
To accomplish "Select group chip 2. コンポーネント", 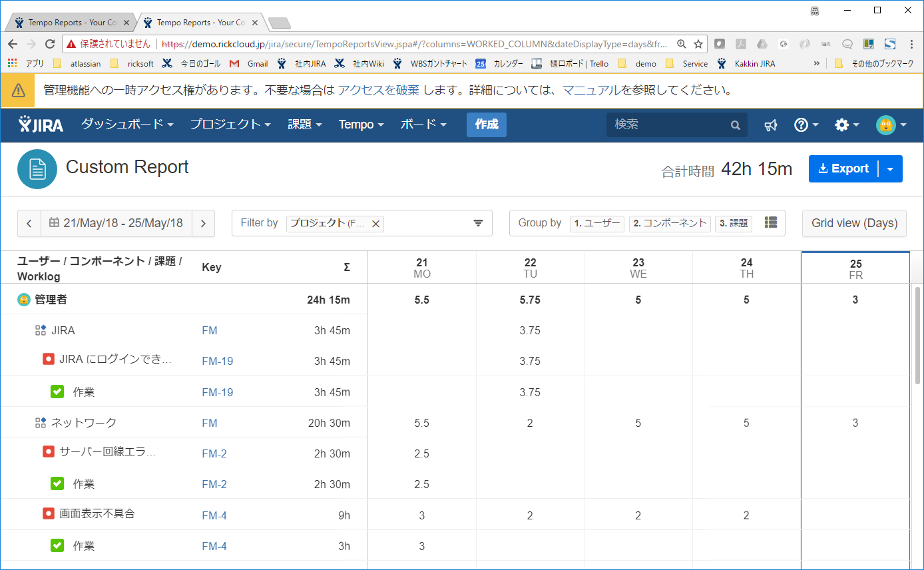I will 670,223.
